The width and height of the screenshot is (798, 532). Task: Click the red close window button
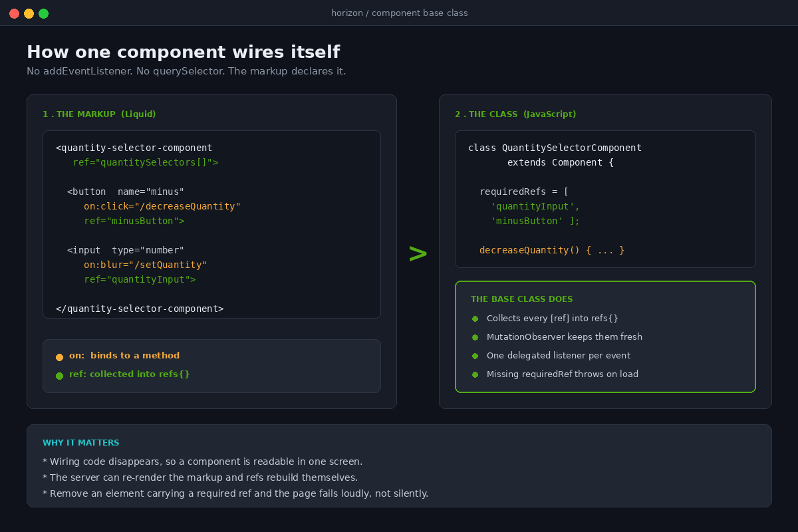coord(14,13)
